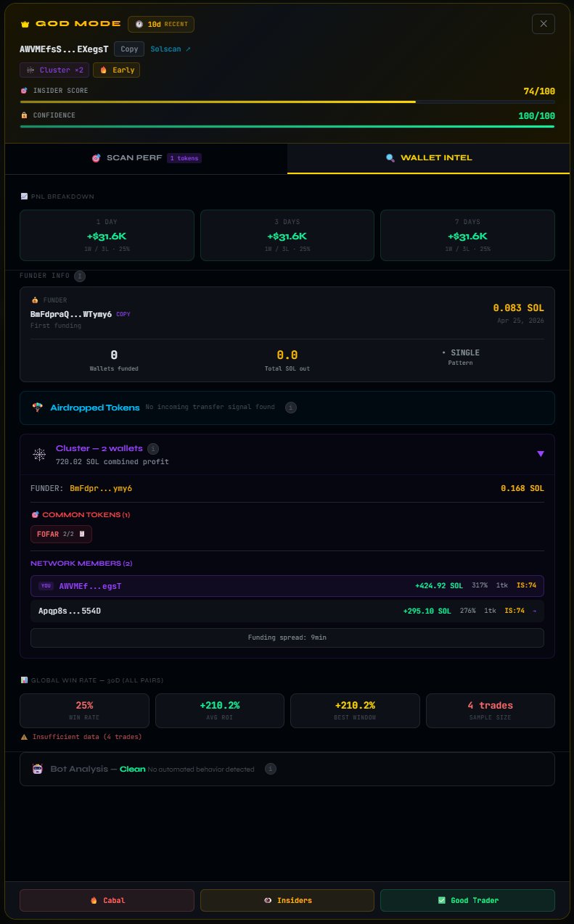Open the info icon in the Airdropped Tokens row
Image resolution: width=574 pixels, height=924 pixels.
click(x=290, y=408)
